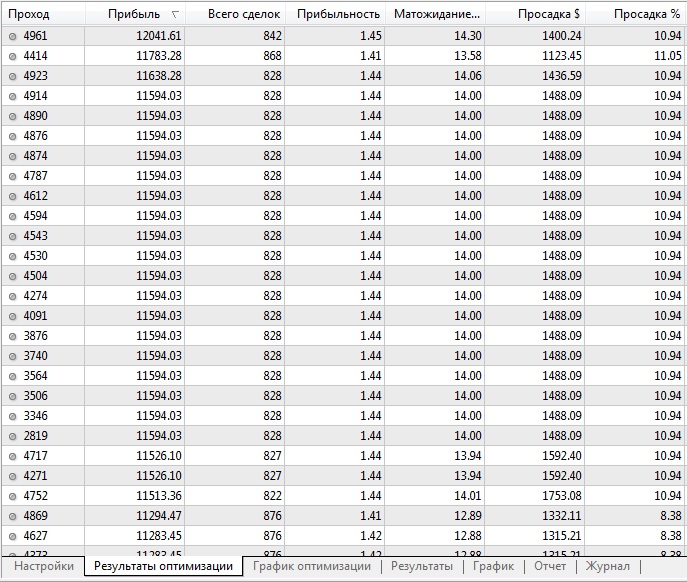This screenshot has width=687, height=582.
Task: Switch to the График tab
Action: [x=493, y=566]
